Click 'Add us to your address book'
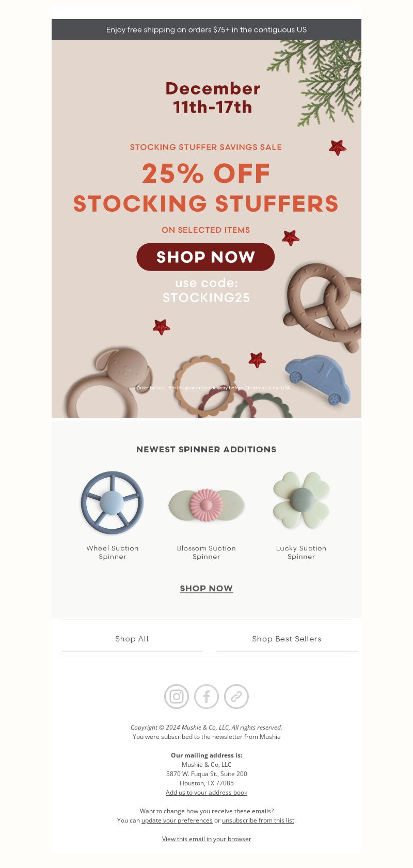The image size is (413, 868). click(x=206, y=793)
